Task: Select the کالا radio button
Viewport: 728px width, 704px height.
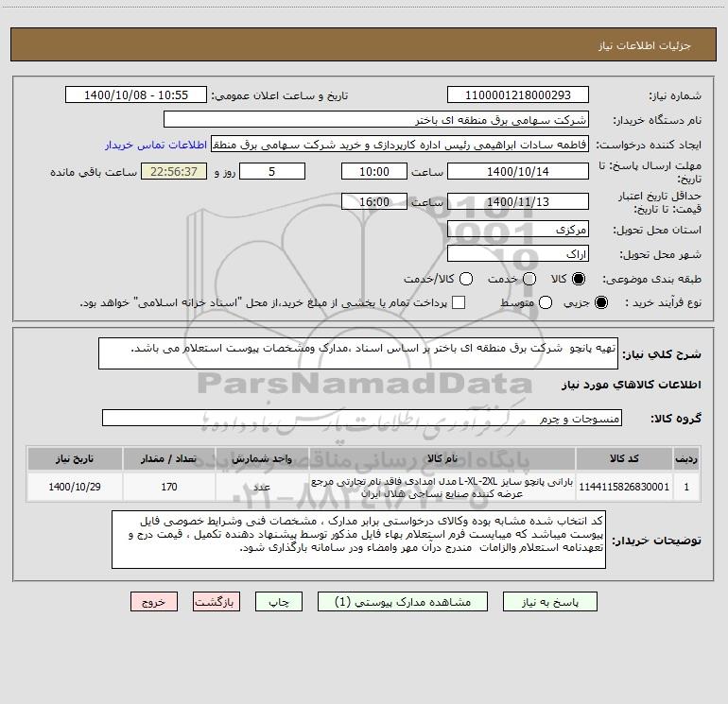Action: (x=579, y=279)
